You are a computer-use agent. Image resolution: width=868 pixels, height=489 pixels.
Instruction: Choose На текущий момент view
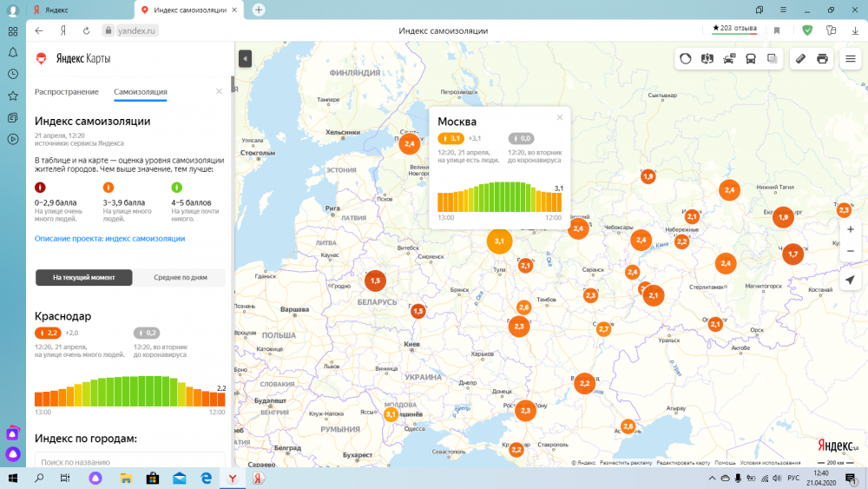point(84,277)
